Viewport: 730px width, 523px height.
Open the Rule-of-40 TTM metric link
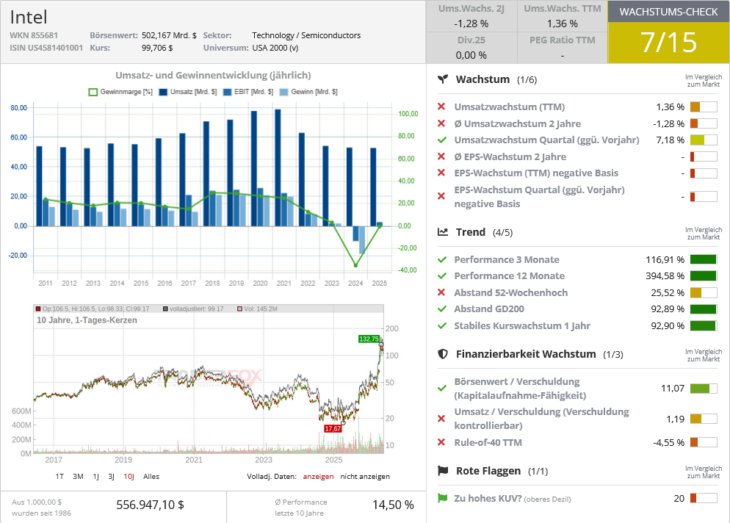click(488, 442)
